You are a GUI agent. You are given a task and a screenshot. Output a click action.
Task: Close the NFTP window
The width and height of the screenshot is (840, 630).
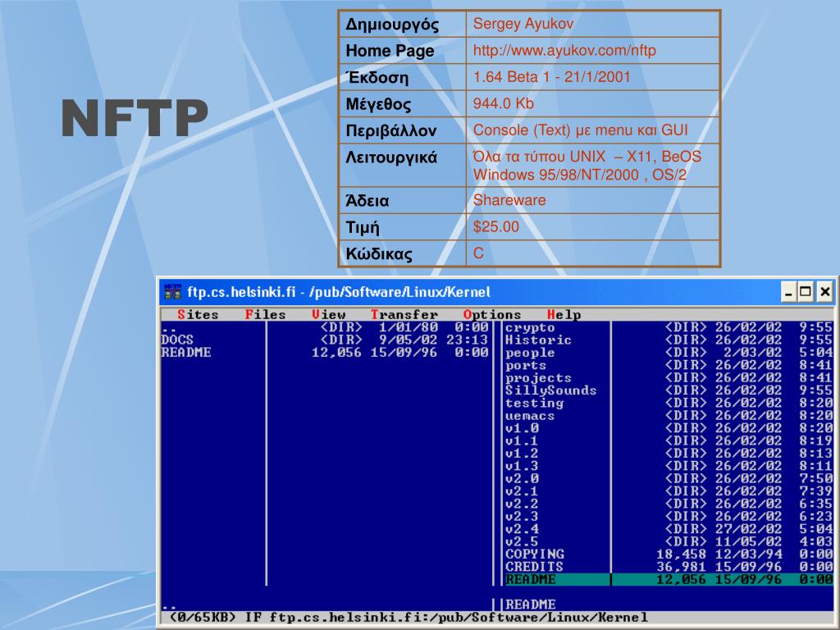825,292
